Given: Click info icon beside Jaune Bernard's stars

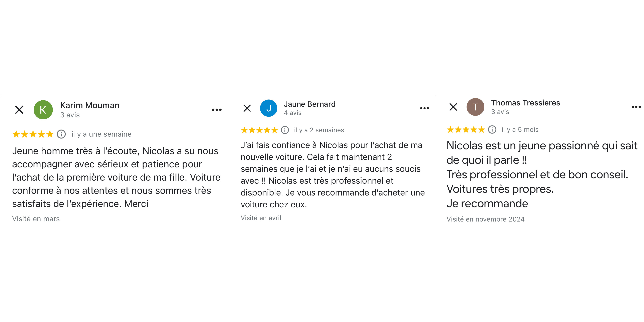Looking at the screenshot, I should (285, 130).
